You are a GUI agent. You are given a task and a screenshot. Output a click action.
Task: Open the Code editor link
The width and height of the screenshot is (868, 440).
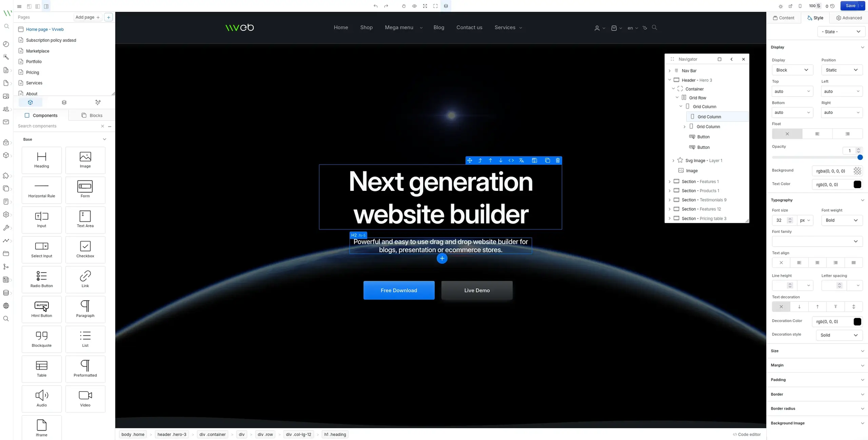[x=747, y=435]
